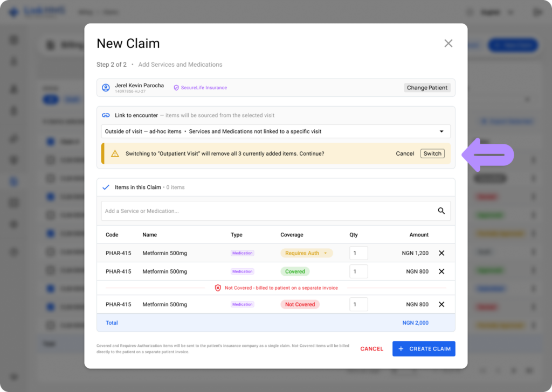The width and height of the screenshot is (552, 392).
Task: Remove the Requires Auth Metformin row
Action: (x=441, y=253)
